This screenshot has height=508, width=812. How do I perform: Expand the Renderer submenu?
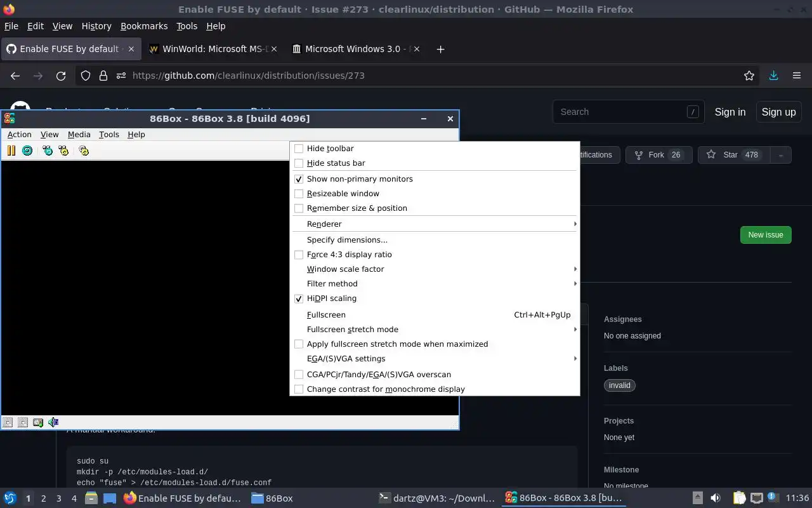pos(435,224)
